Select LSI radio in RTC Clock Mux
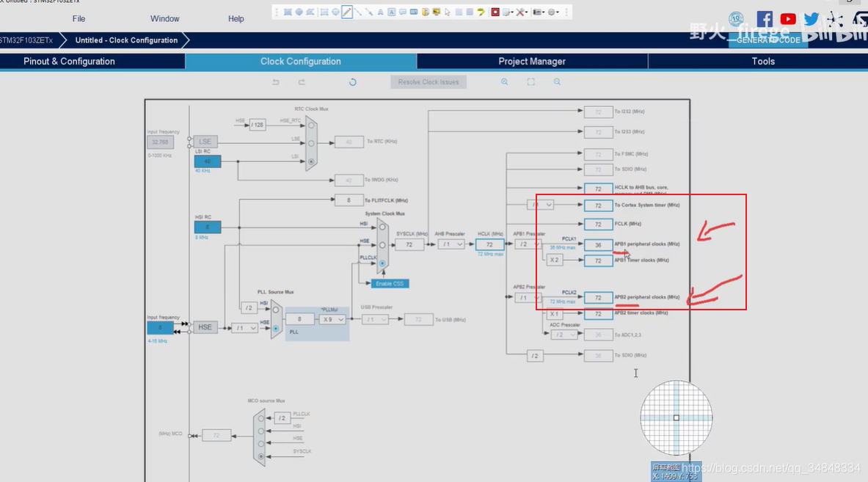868x482 pixels. click(311, 161)
